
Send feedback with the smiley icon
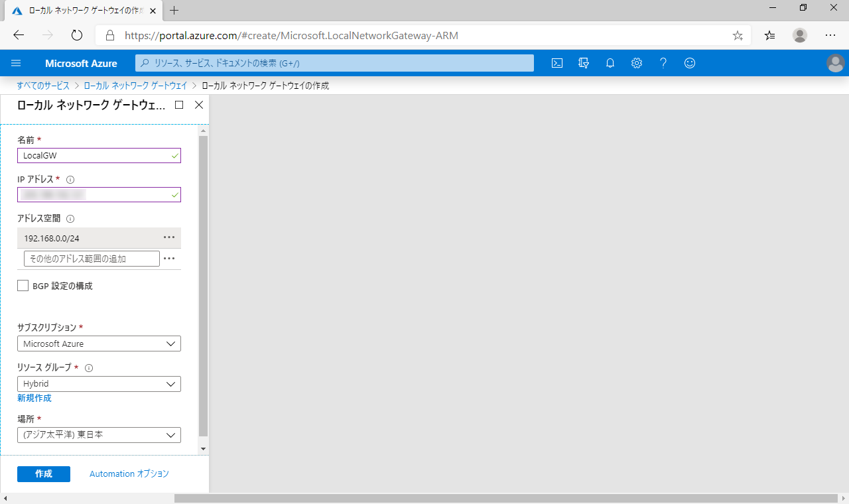pyautogui.click(x=690, y=63)
